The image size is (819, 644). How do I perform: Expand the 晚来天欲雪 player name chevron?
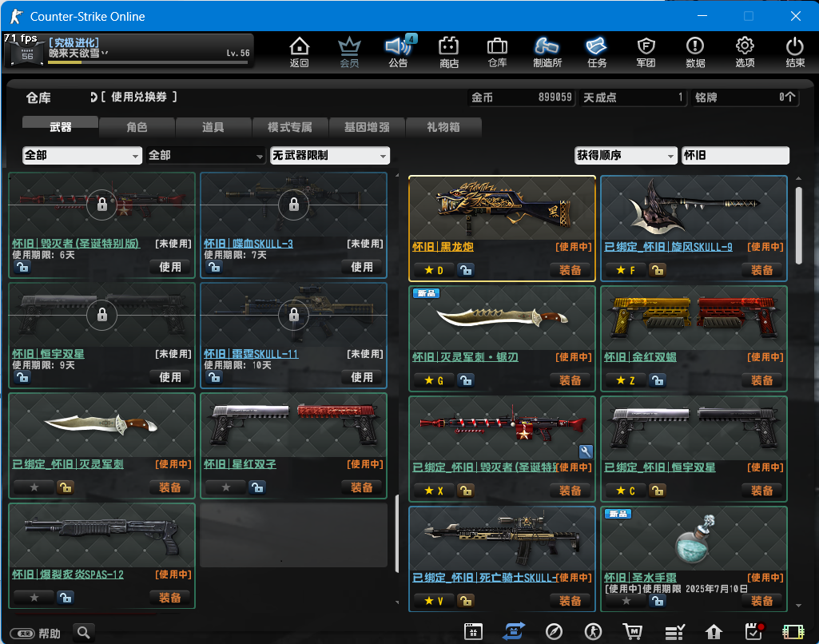click(105, 54)
